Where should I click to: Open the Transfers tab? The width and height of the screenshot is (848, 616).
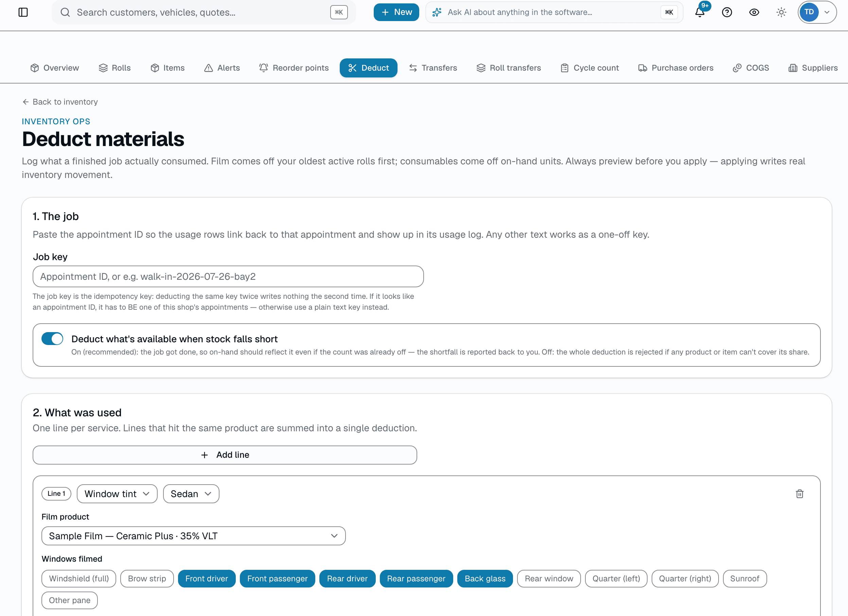click(x=433, y=68)
